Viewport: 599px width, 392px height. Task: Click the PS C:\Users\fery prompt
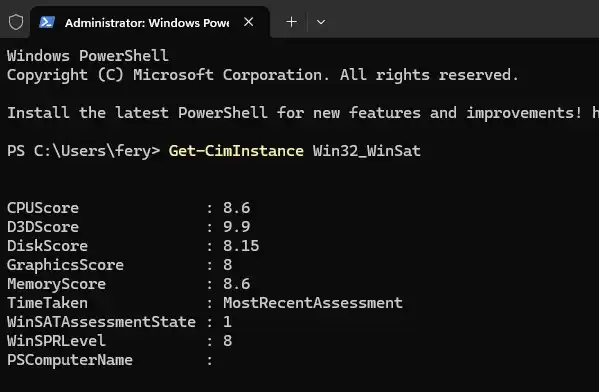tap(83, 151)
